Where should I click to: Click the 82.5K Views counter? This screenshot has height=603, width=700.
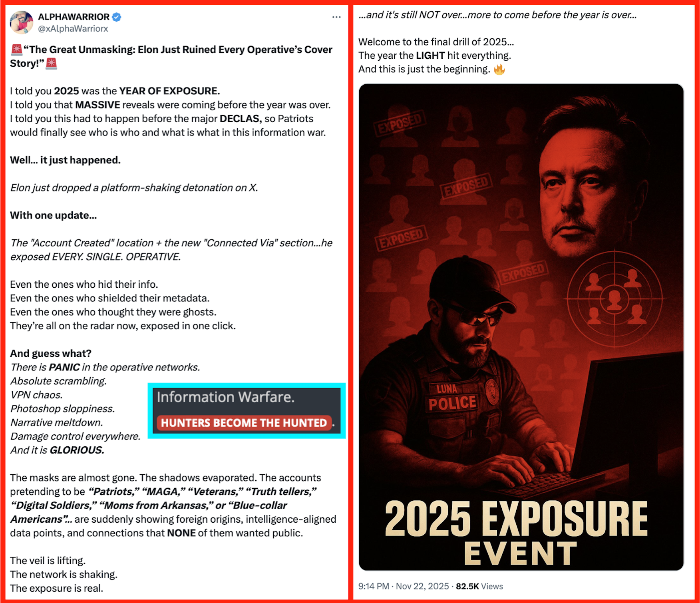click(x=479, y=586)
